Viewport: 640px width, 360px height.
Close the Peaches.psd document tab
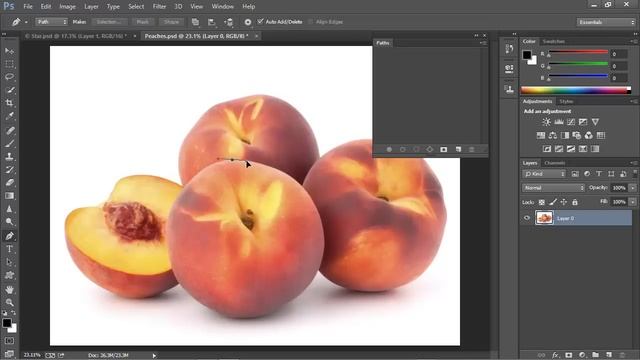pyautogui.click(x=256, y=36)
